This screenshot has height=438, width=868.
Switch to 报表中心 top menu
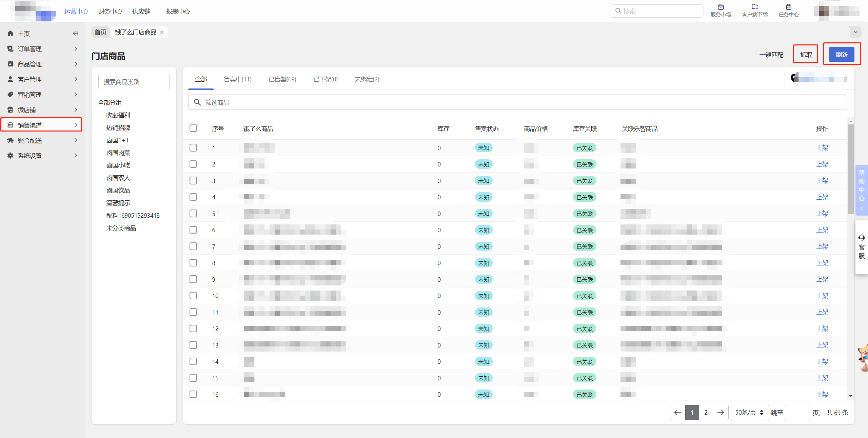[178, 12]
